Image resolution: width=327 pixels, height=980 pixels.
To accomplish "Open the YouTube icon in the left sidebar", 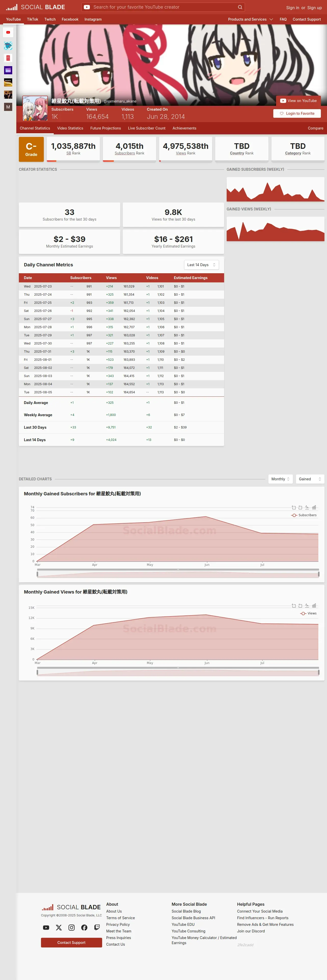I will click(x=8, y=32).
